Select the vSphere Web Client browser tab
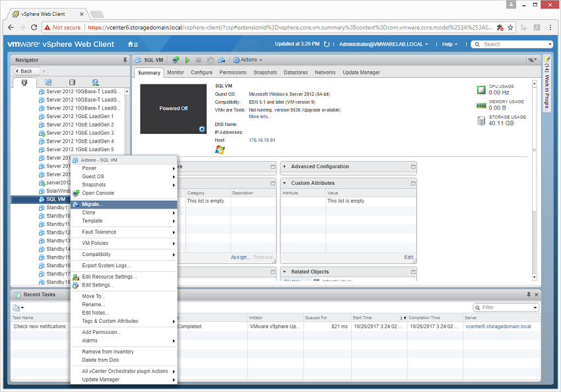561x392 pixels. [48, 15]
